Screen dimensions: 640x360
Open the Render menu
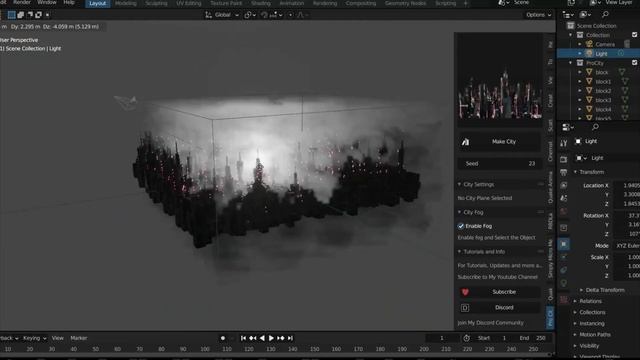point(22,2)
